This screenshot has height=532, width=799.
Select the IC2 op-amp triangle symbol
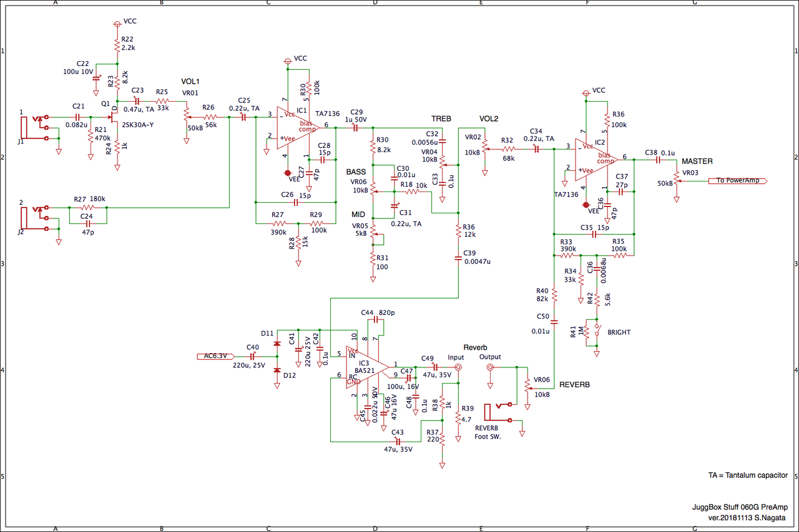(x=596, y=158)
